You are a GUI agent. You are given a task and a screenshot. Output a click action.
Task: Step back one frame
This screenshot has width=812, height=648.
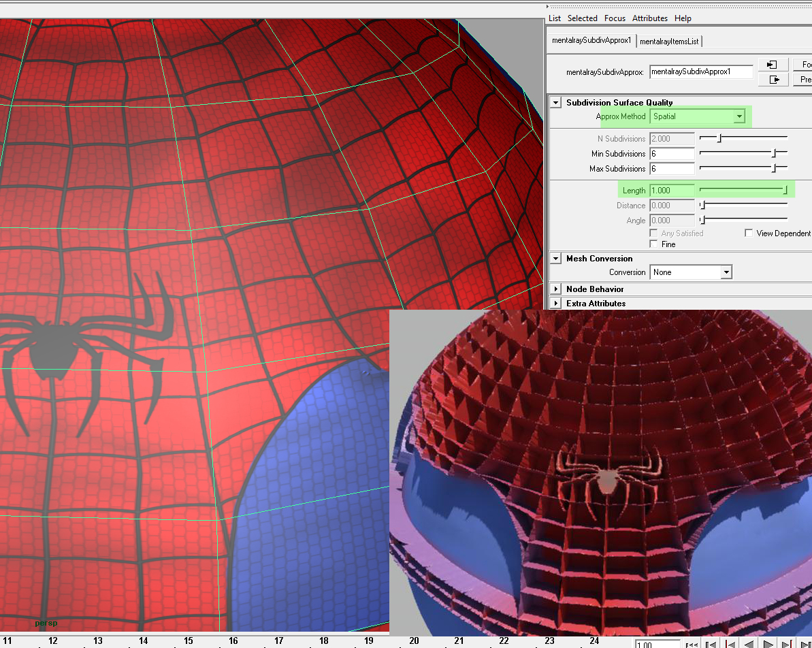pos(711,645)
